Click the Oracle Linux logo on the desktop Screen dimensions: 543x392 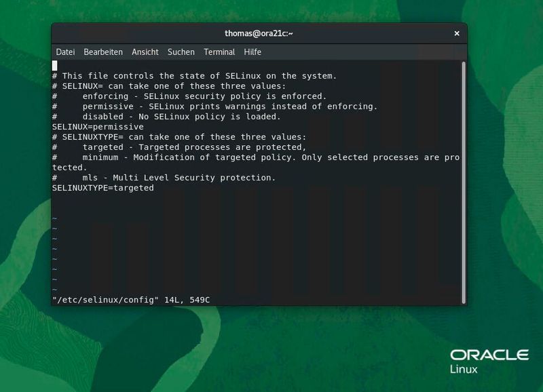[491, 359]
